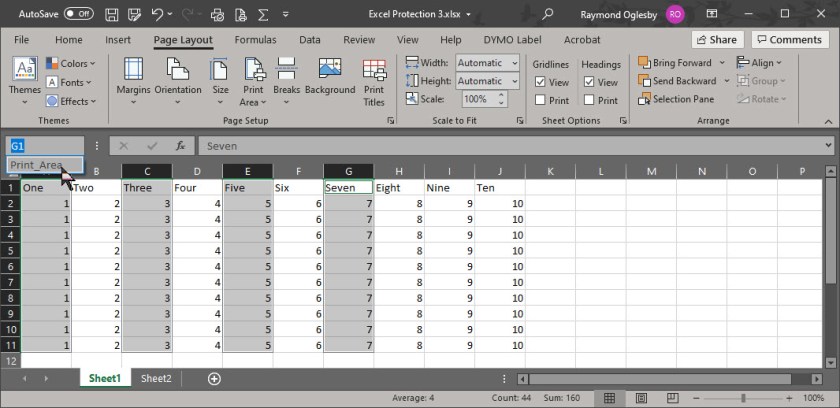Image resolution: width=840 pixels, height=408 pixels.
Task: Open the Margins options
Action: [x=133, y=82]
